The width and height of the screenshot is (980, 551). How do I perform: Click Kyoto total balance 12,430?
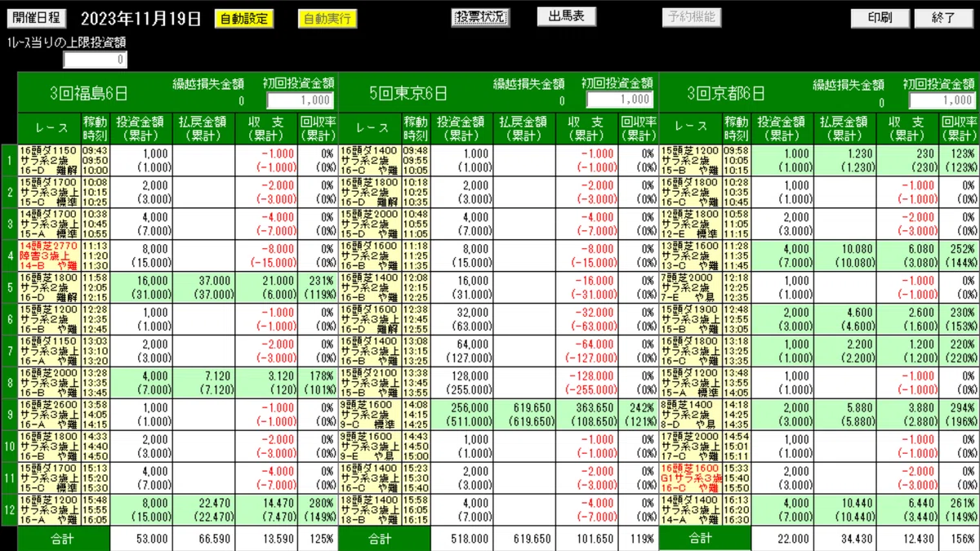coord(908,539)
